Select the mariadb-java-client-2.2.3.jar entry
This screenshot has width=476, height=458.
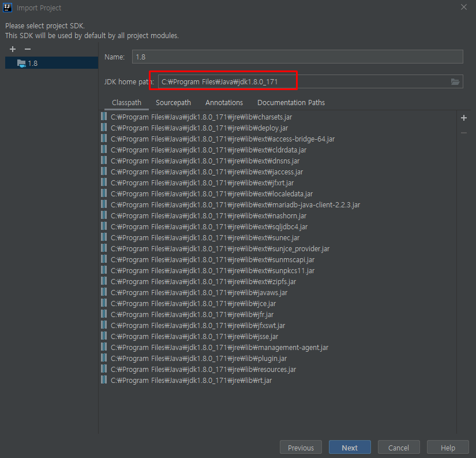click(278, 204)
